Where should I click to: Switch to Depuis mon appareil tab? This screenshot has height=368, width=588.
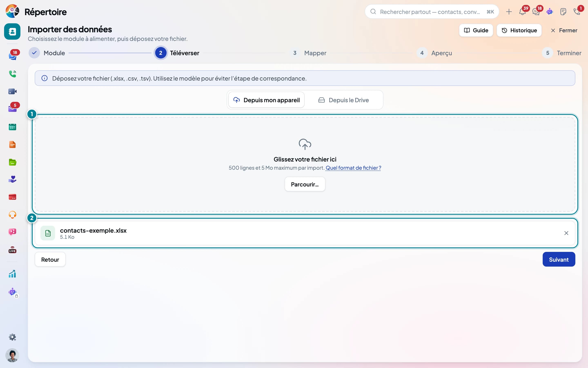(266, 100)
